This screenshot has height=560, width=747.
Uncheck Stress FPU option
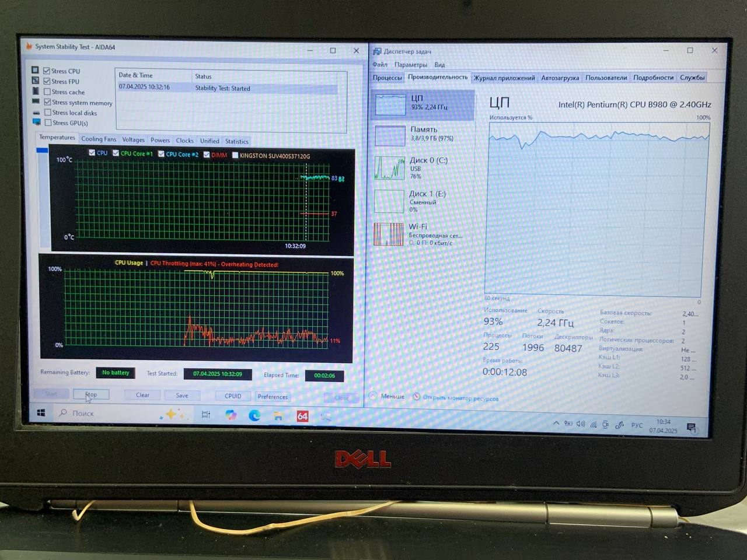(47, 81)
